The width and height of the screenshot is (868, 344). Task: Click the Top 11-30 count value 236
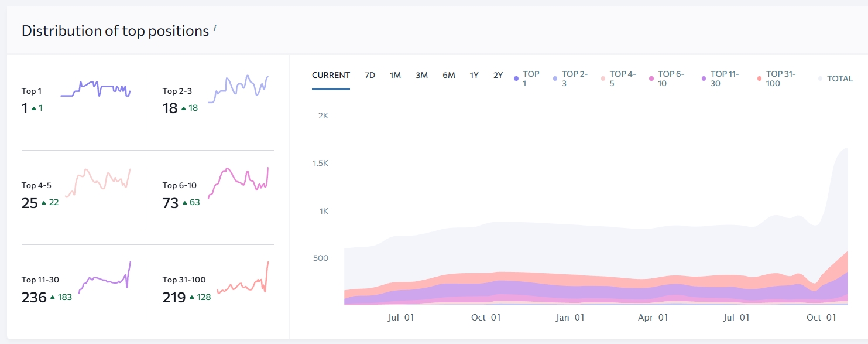point(34,298)
